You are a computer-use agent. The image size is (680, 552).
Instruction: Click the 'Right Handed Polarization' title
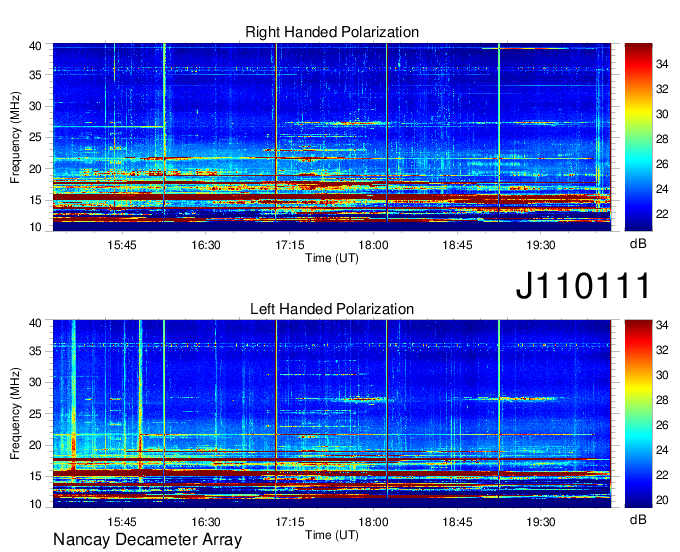(332, 32)
